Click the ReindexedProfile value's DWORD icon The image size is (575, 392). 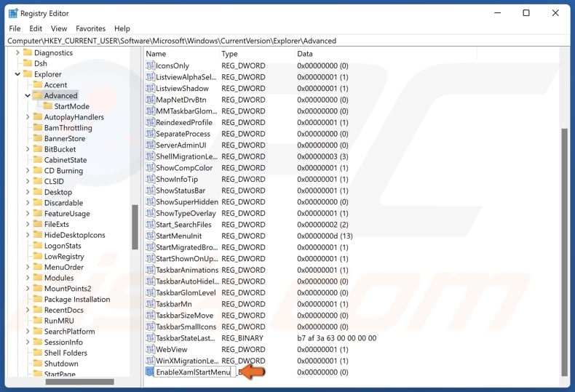[150, 122]
